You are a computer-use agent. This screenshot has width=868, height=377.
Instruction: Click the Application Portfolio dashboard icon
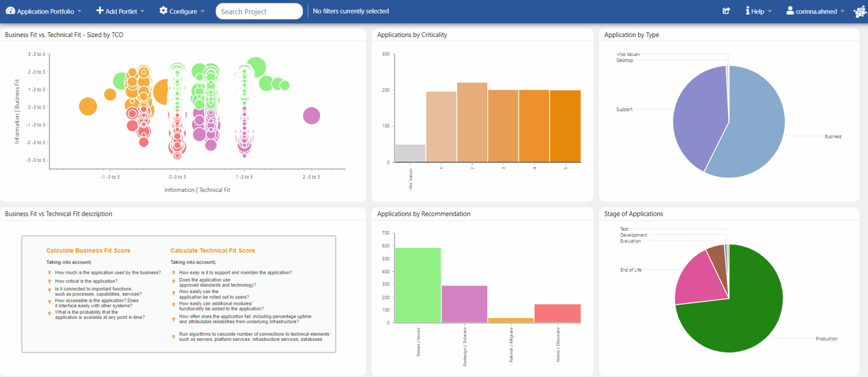[x=10, y=11]
